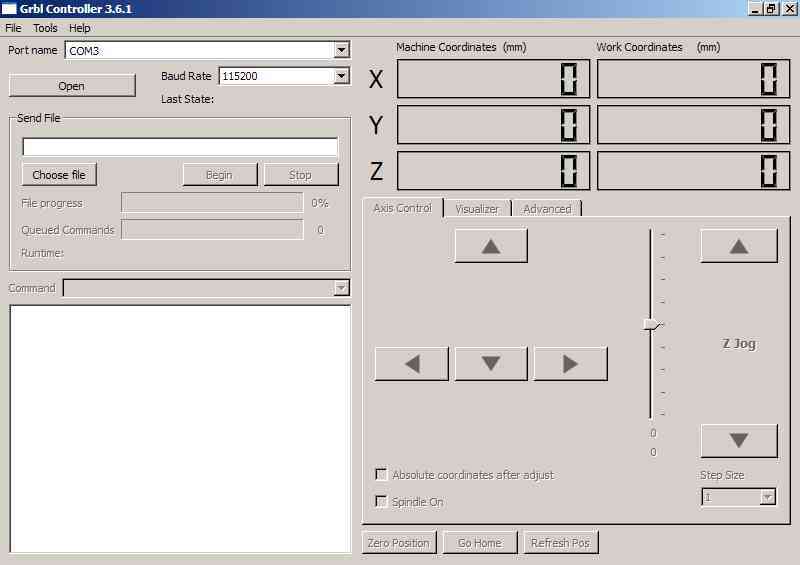Click the Stop button

pos(301,175)
